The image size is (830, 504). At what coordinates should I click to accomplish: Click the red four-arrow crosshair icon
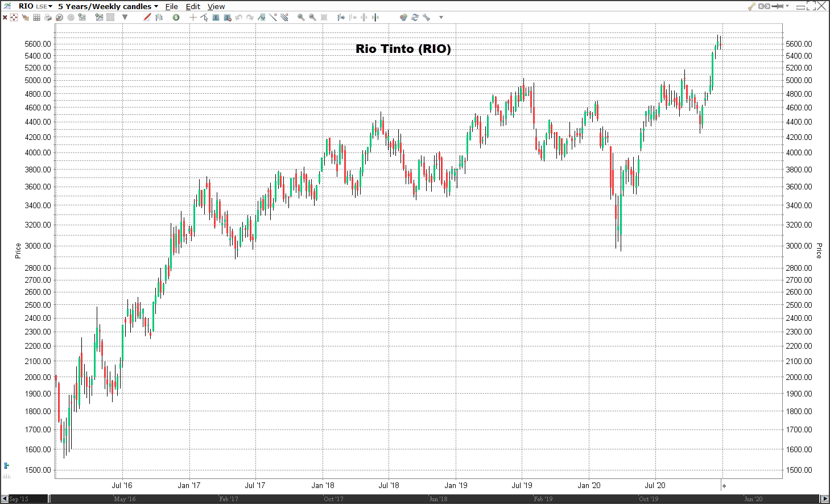14,18
